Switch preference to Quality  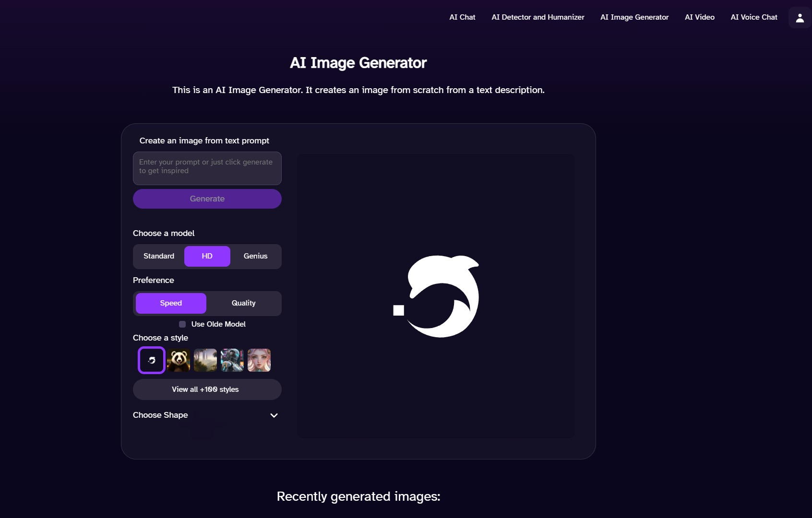243,303
